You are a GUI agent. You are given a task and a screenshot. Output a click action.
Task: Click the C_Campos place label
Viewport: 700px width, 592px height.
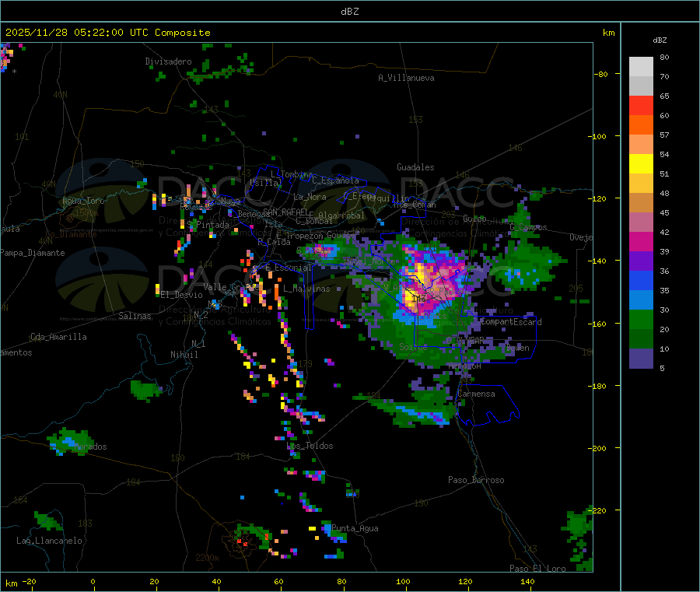pyautogui.click(x=528, y=227)
